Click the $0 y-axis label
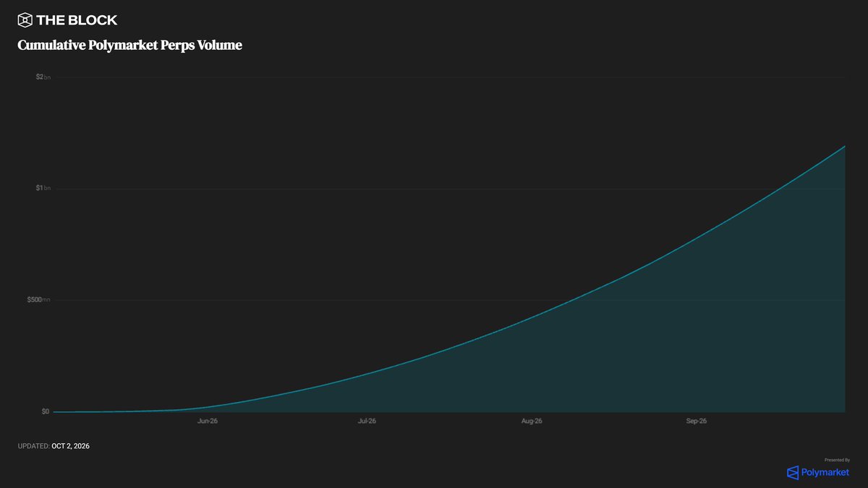This screenshot has height=488, width=868. pyautogui.click(x=46, y=411)
